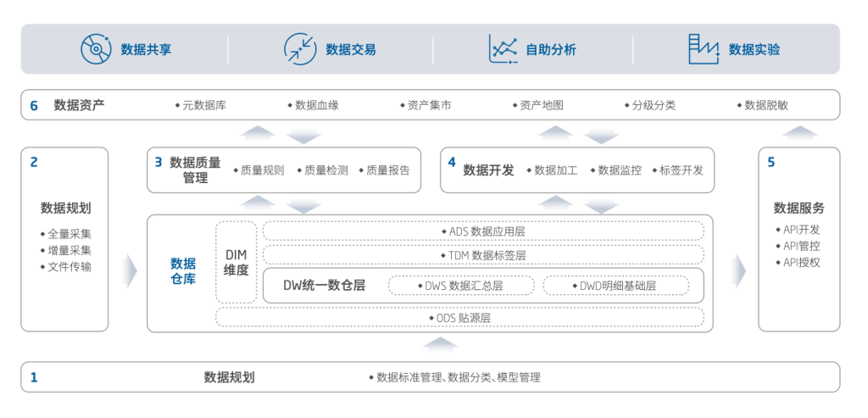Click 全量采集 under 数据规划

tap(70, 234)
